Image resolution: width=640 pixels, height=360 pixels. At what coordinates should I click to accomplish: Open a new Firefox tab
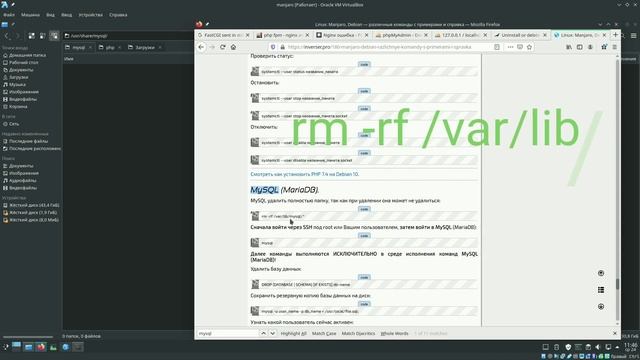tap(615, 35)
